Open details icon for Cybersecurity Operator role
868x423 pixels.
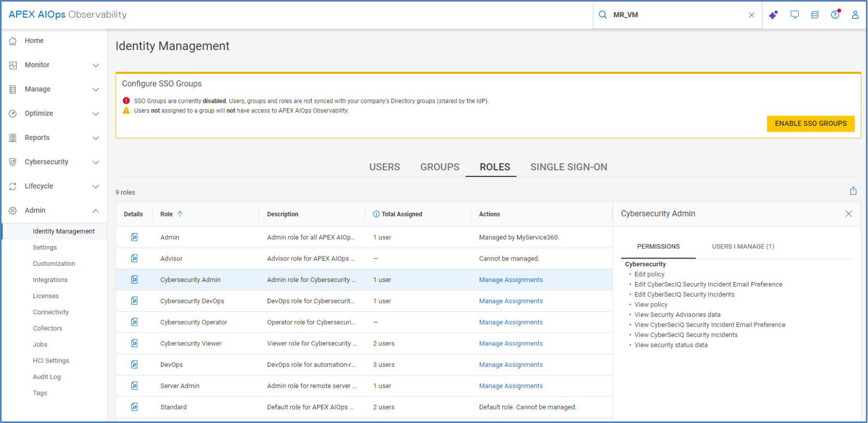(x=134, y=322)
